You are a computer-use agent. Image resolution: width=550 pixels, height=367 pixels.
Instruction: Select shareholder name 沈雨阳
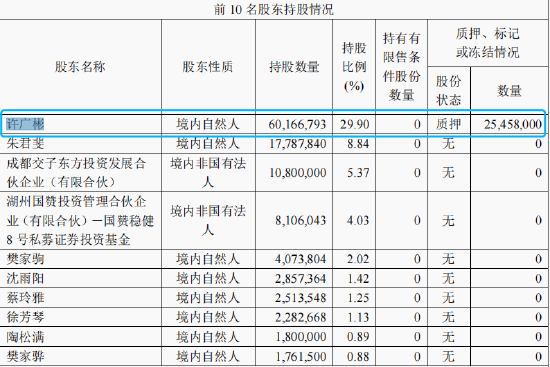(25, 279)
